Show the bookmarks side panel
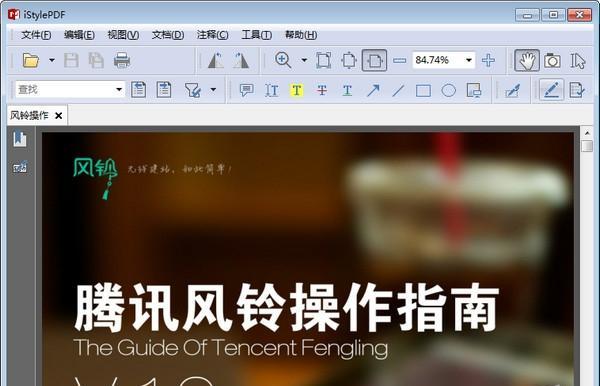The height and width of the screenshot is (386, 600). pos(20,139)
